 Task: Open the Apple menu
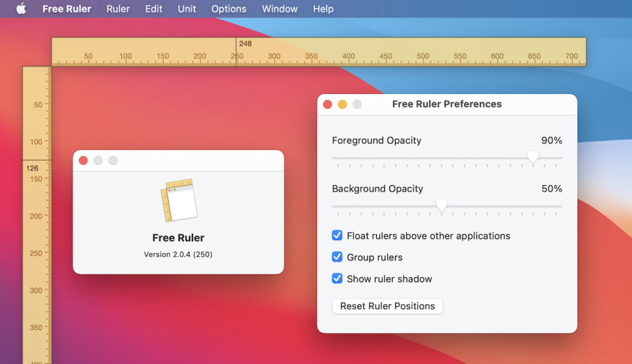[21, 9]
